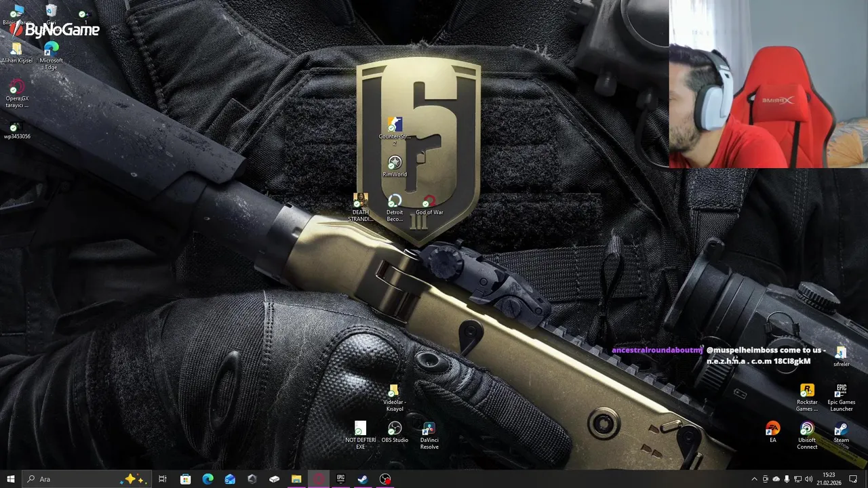Select the God of War shortcut

(x=429, y=205)
